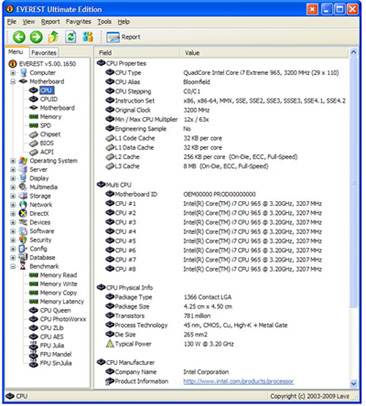Select the BIOS icon item
366x406 pixels.
point(33,143)
